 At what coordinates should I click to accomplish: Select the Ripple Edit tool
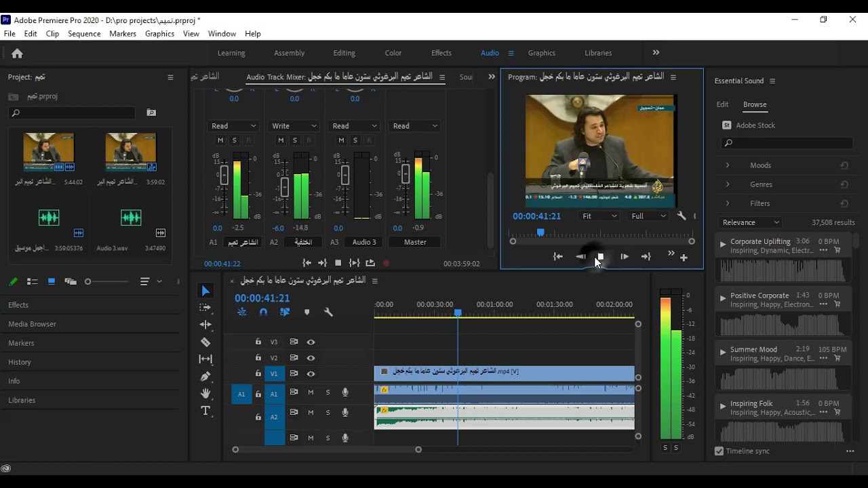tap(205, 325)
